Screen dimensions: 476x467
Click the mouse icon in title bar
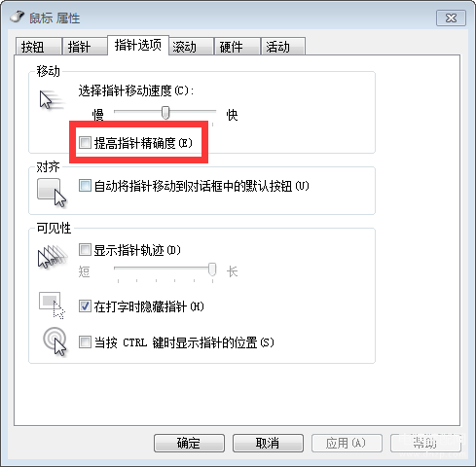point(18,17)
